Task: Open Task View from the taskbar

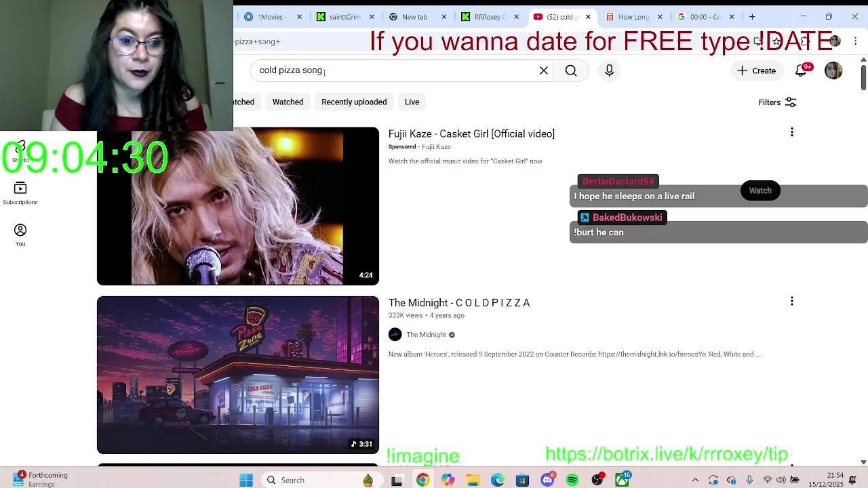Action: (x=397, y=480)
